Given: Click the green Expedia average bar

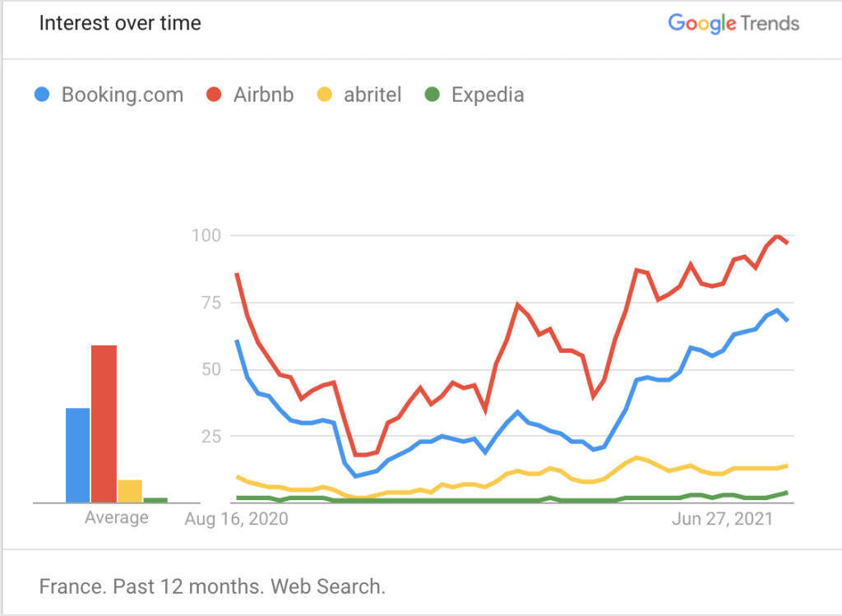Looking at the screenshot, I should (155, 500).
